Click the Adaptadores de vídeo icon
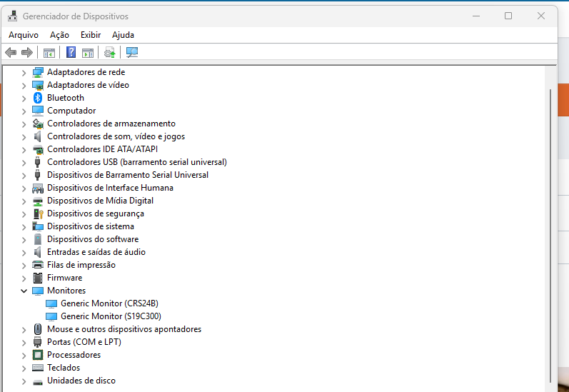569x392 pixels. click(38, 85)
